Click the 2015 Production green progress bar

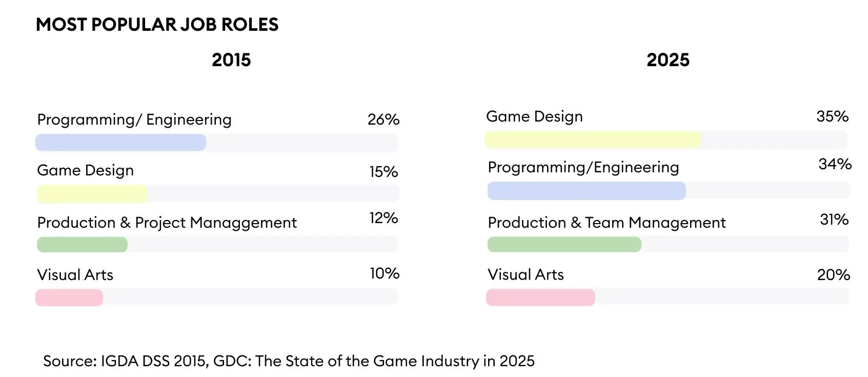(82, 244)
